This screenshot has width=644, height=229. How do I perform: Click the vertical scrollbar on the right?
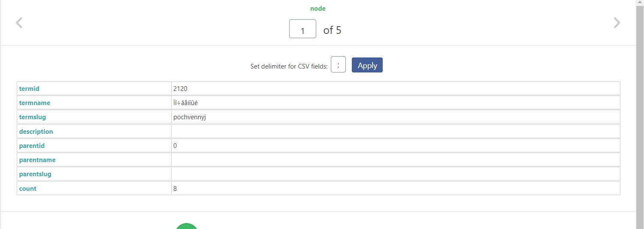(639, 114)
